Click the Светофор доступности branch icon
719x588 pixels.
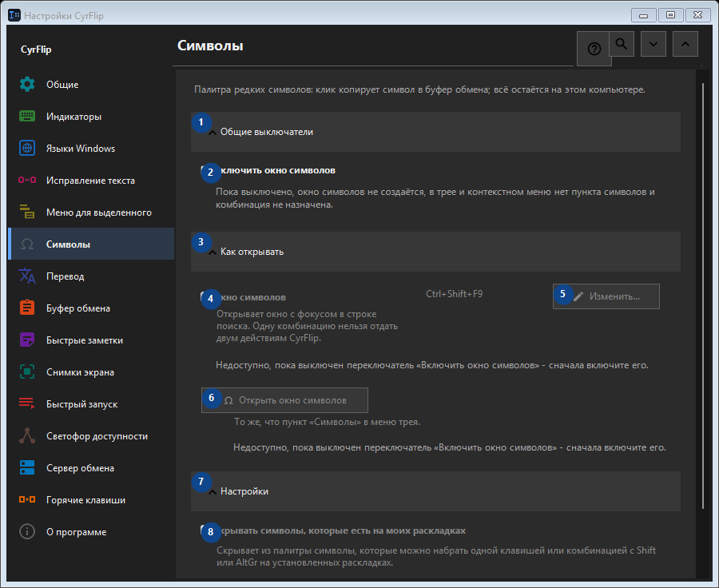27,435
